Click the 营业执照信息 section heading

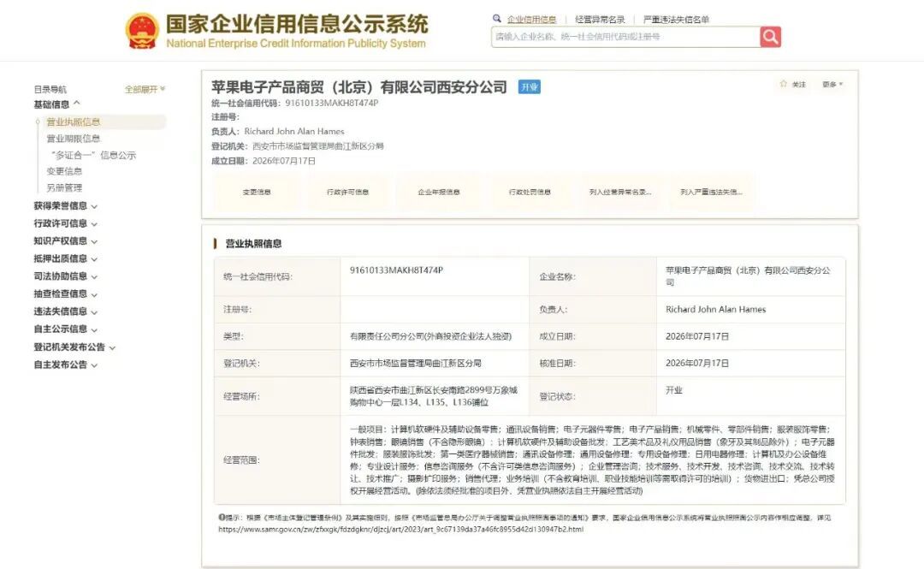pyautogui.click(x=253, y=244)
